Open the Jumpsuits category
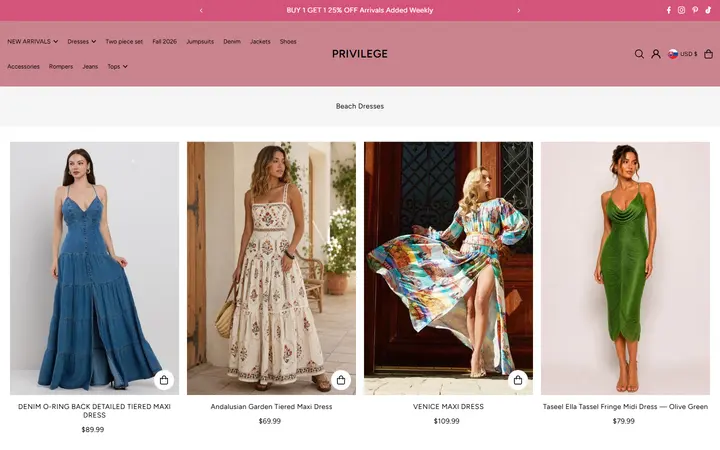Screen dimensions: 720x450 pos(200,41)
